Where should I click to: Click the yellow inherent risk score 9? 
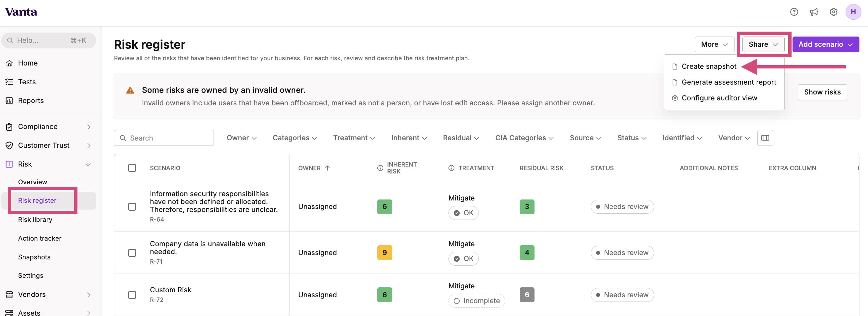385,253
